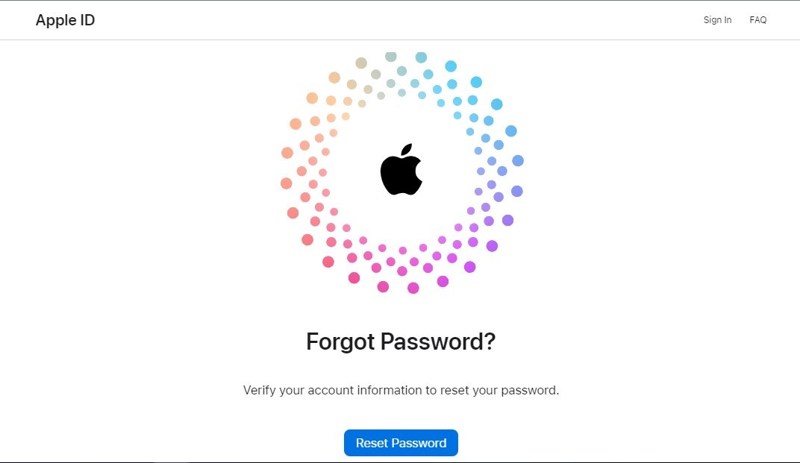This screenshot has height=463, width=800.
Task: Click the black Apple logo
Action: click(x=401, y=169)
